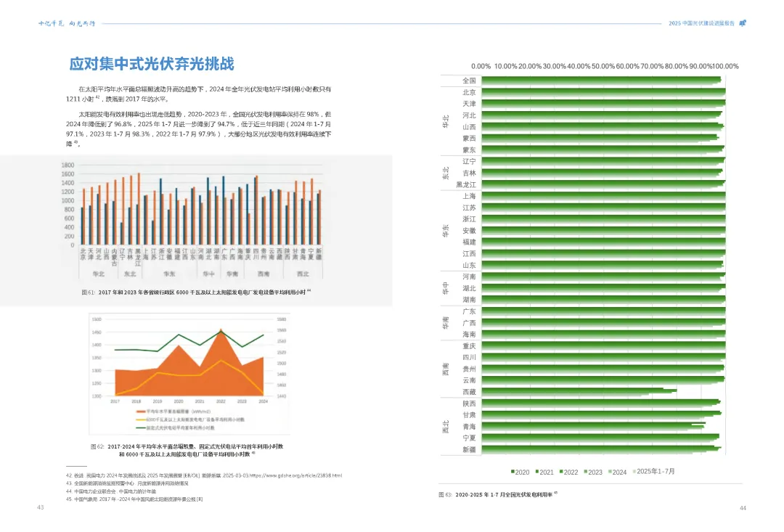This screenshot has width=784, height=532.
Task: Click the 云南 row label in Figure 63
Action: pyautogui.click(x=469, y=380)
